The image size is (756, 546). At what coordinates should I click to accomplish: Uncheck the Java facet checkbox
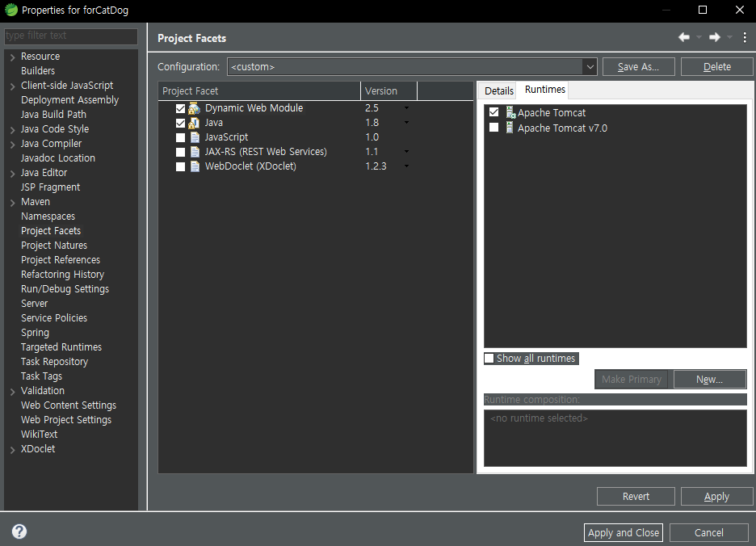click(180, 123)
